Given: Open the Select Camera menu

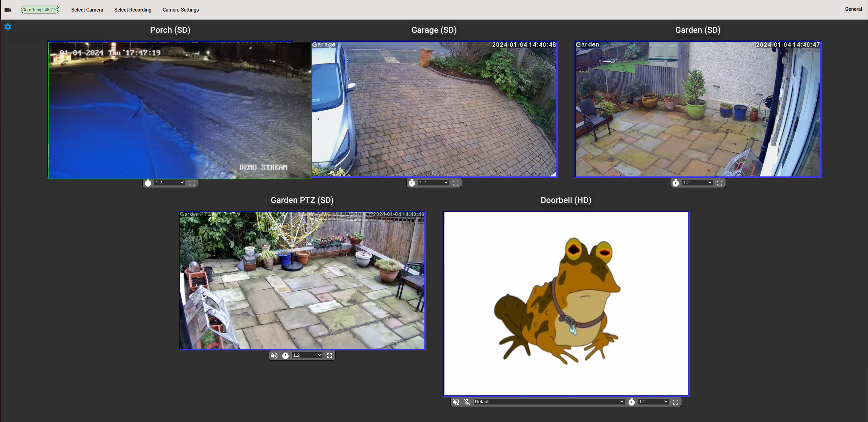Looking at the screenshot, I should [87, 10].
